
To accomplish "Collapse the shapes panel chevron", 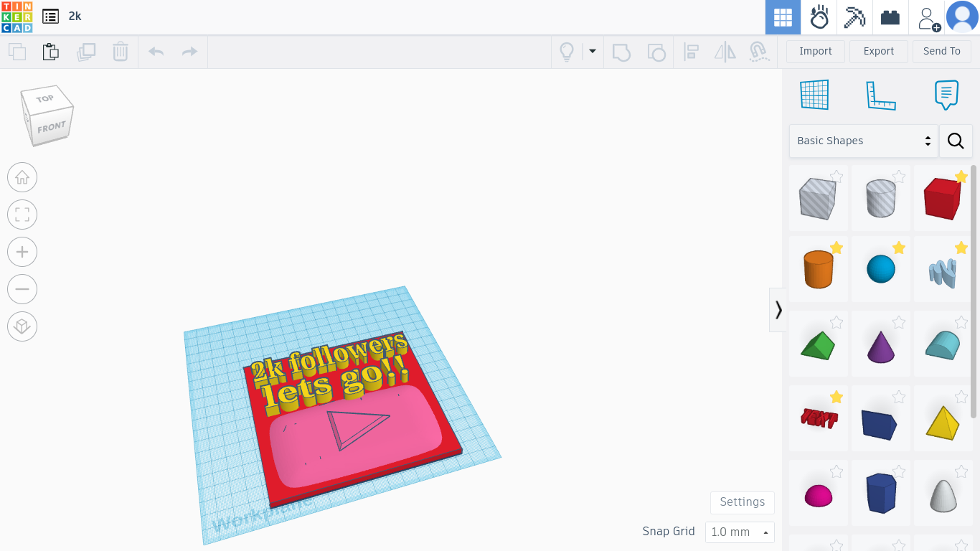I will pyautogui.click(x=778, y=310).
